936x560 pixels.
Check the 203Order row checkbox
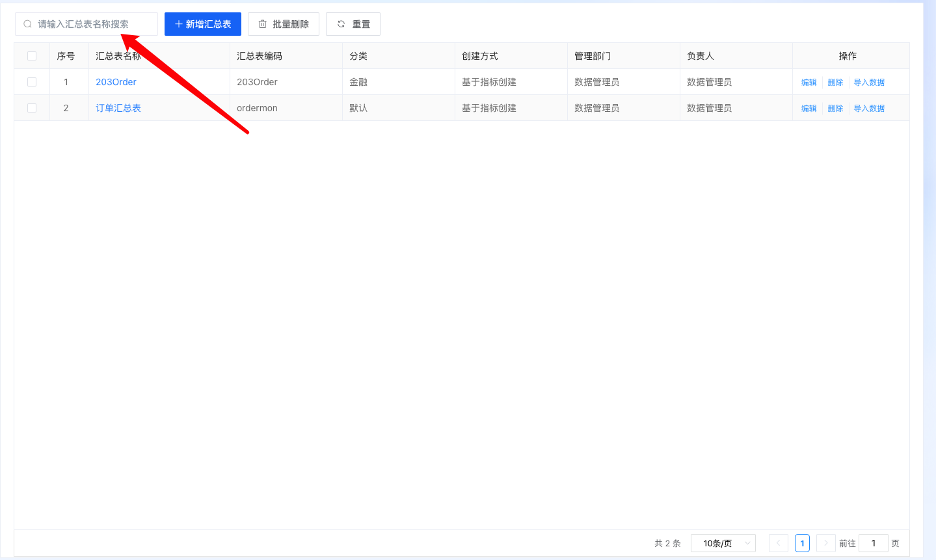(32, 82)
